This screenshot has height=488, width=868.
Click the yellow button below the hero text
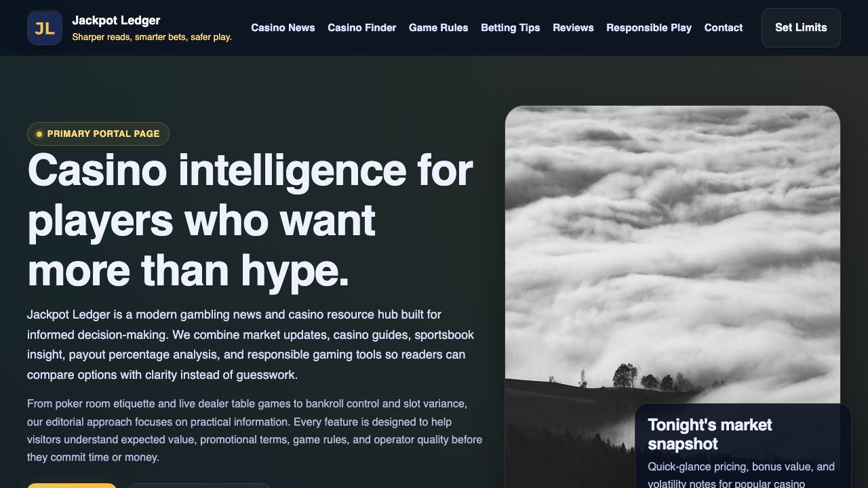point(72,485)
